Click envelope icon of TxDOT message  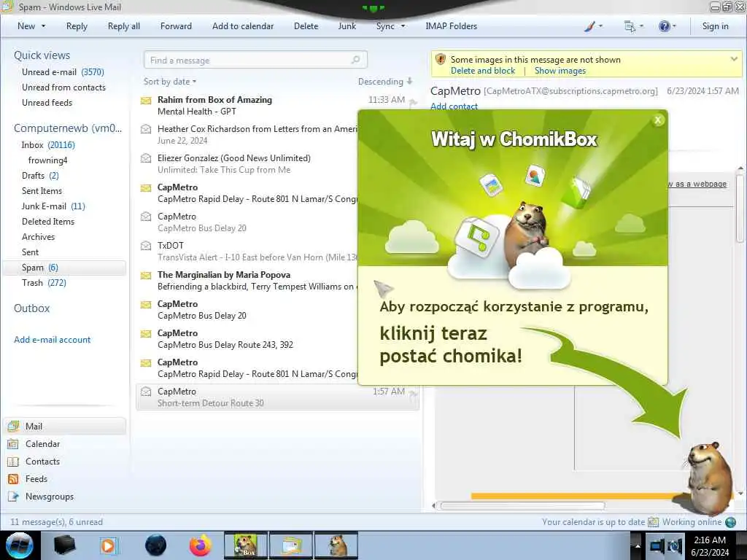click(146, 246)
